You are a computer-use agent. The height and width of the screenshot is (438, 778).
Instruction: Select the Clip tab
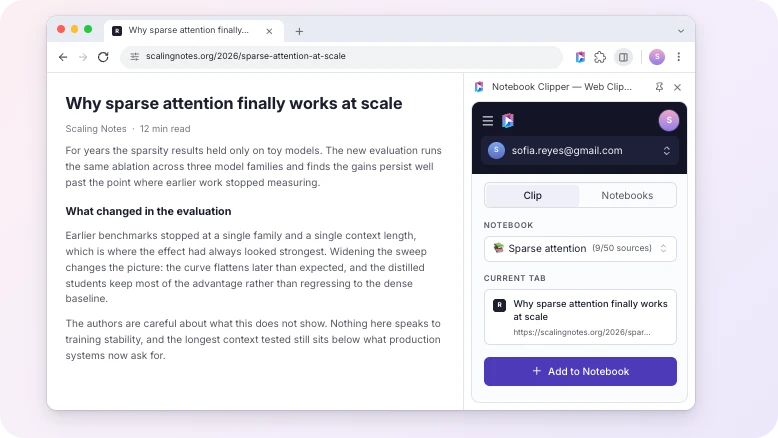coord(532,195)
